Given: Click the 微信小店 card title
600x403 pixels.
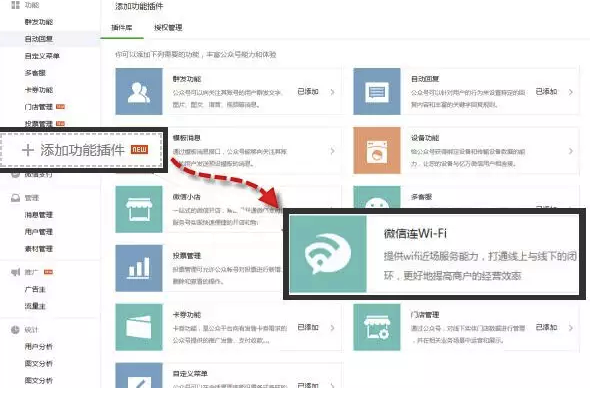Looking at the screenshot, I should pyautogui.click(x=187, y=197).
